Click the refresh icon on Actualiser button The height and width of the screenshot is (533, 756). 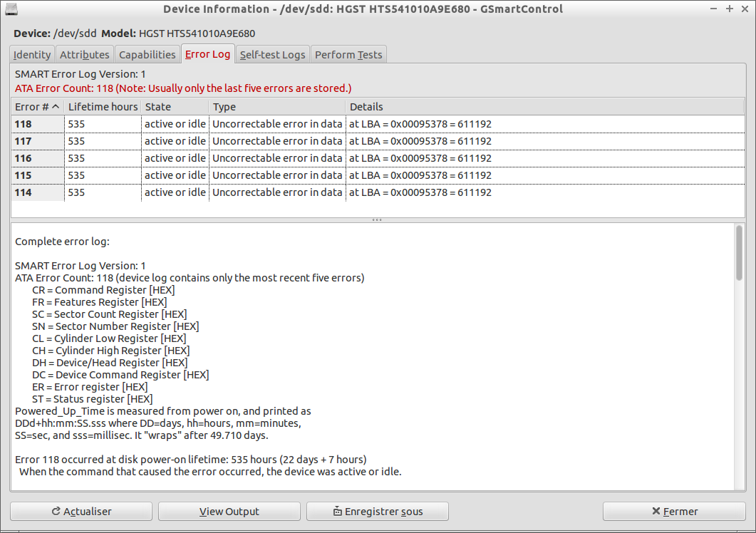click(x=56, y=512)
